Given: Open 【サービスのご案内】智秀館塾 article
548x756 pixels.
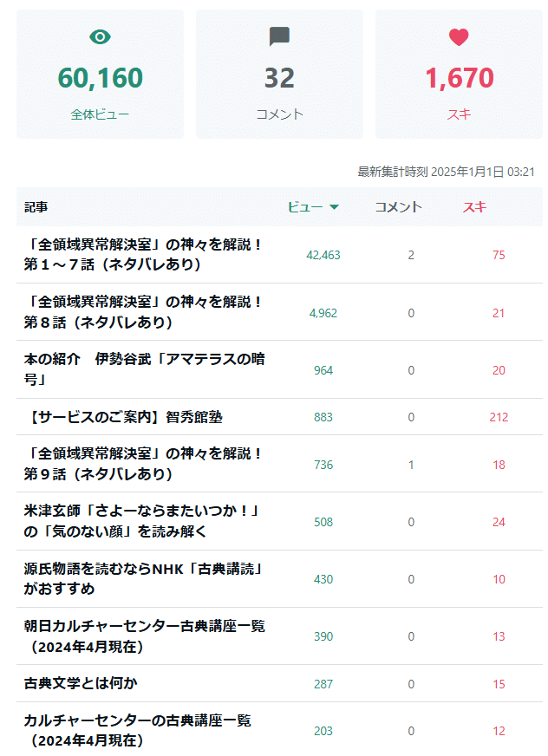Looking at the screenshot, I should click(x=127, y=417).
